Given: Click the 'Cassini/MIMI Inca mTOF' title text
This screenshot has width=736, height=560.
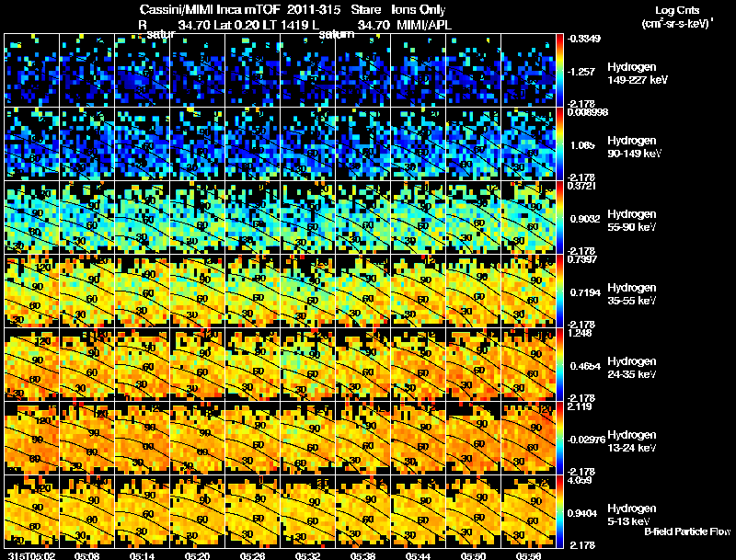Looking at the screenshot, I should click(210, 9).
